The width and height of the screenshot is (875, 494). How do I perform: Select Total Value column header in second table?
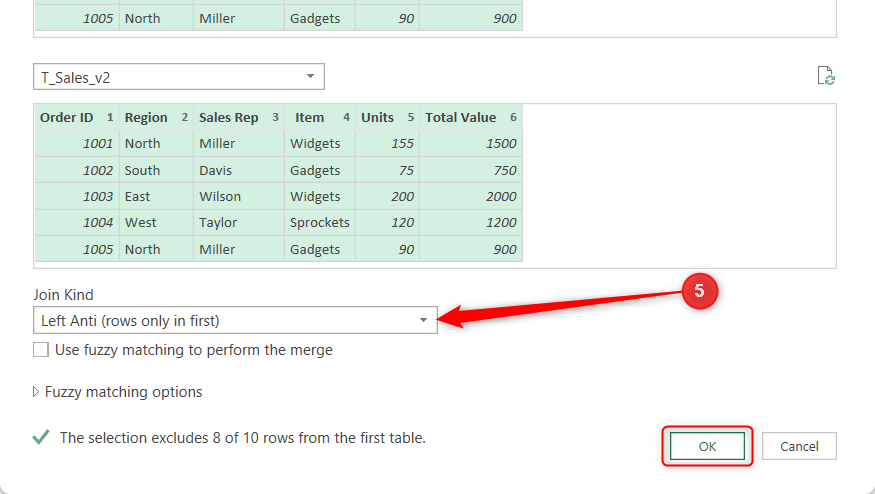tap(471, 117)
